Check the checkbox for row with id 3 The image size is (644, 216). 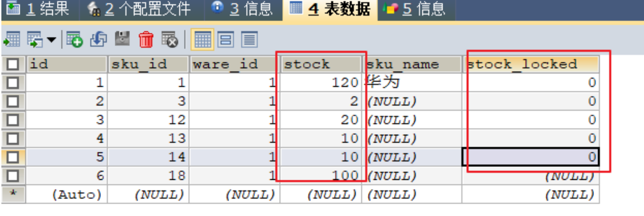click(13, 120)
